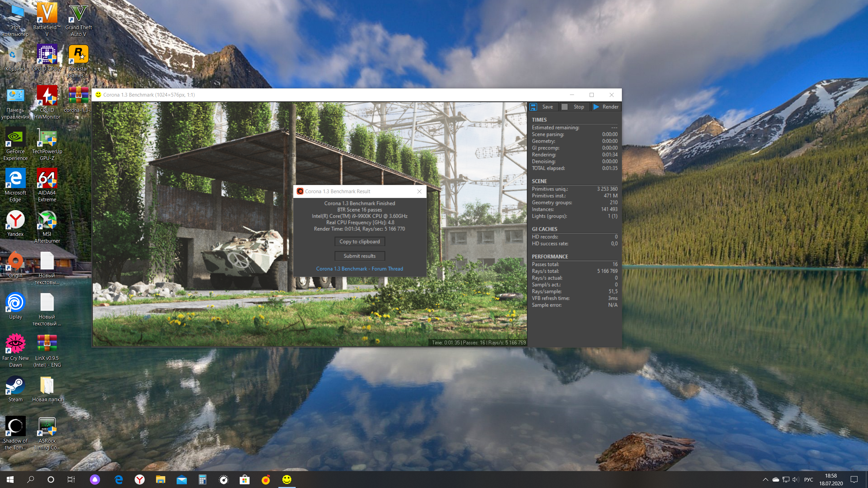Screen dimensions: 868x488
Task: Click the Corona smiley icon in taskbar
Action: pos(287,480)
